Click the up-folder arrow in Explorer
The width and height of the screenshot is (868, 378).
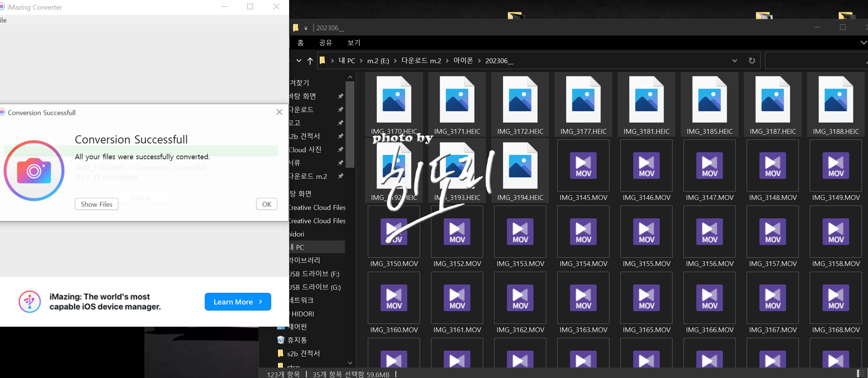(x=310, y=61)
